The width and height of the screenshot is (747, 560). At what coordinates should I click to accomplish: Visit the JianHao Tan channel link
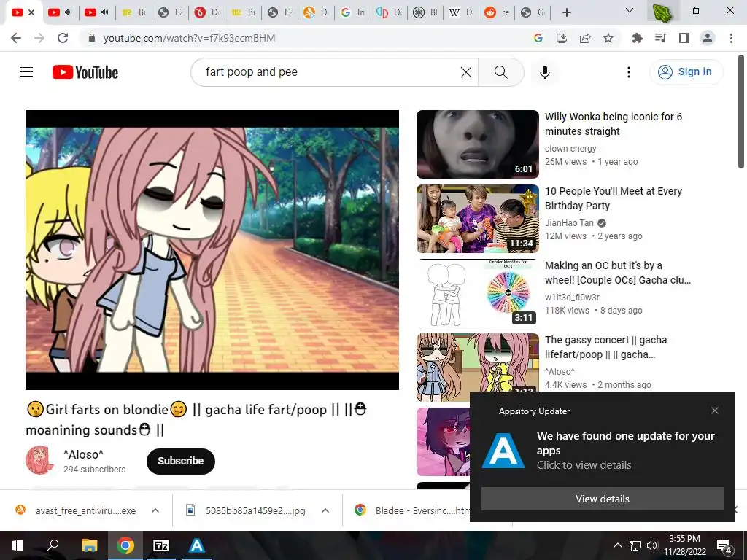pyautogui.click(x=569, y=223)
